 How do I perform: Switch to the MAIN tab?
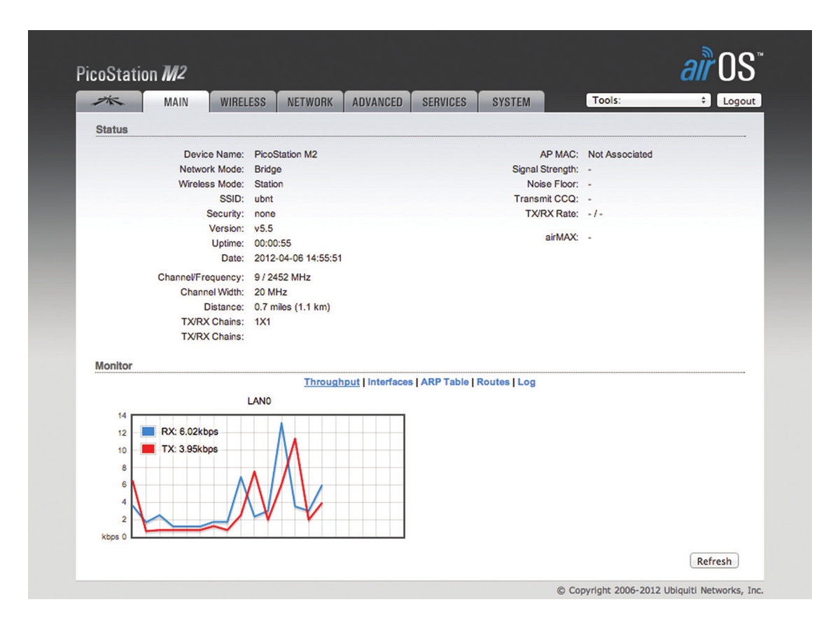pos(176,101)
